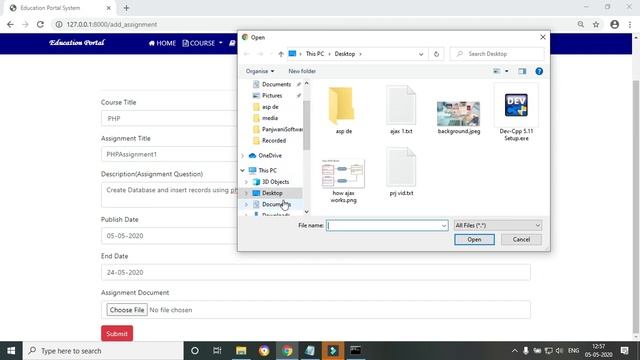Click Desktop in the address breadcrumb

point(344,54)
